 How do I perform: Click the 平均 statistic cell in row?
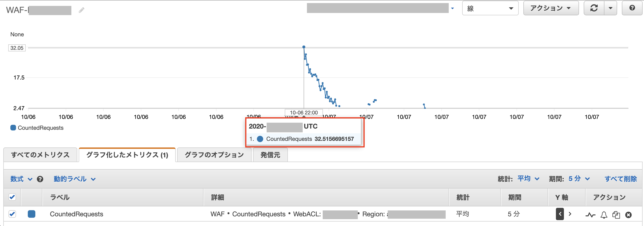pos(462,214)
